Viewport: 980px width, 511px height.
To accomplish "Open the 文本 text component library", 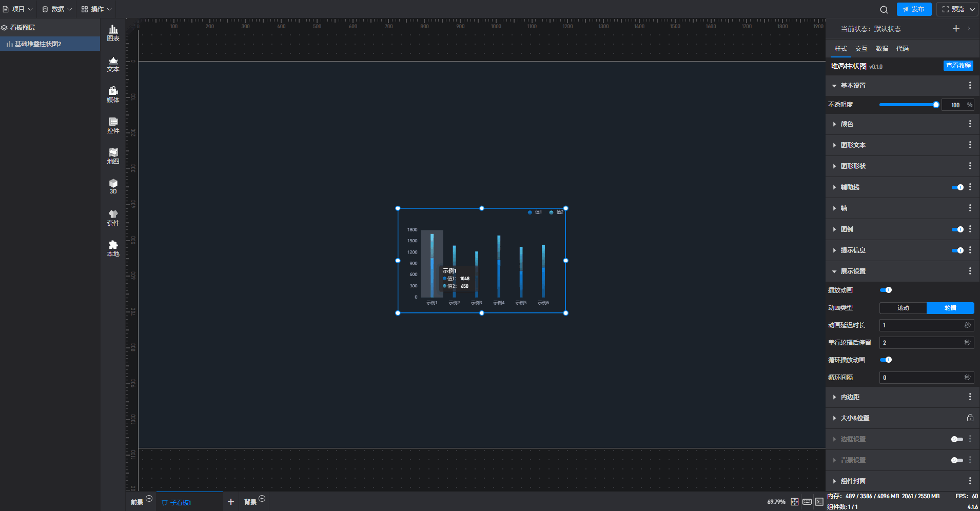I will (x=113, y=64).
